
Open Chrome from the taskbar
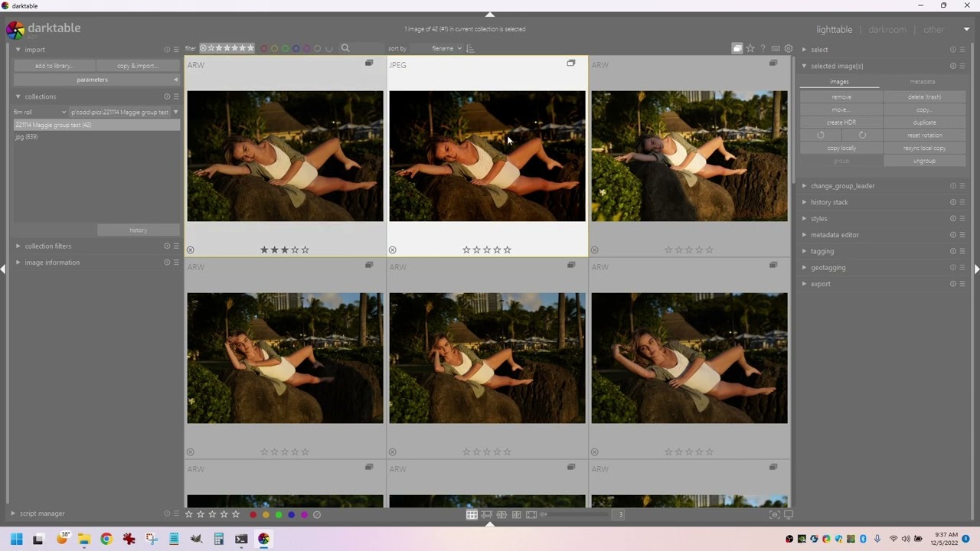pos(106,539)
